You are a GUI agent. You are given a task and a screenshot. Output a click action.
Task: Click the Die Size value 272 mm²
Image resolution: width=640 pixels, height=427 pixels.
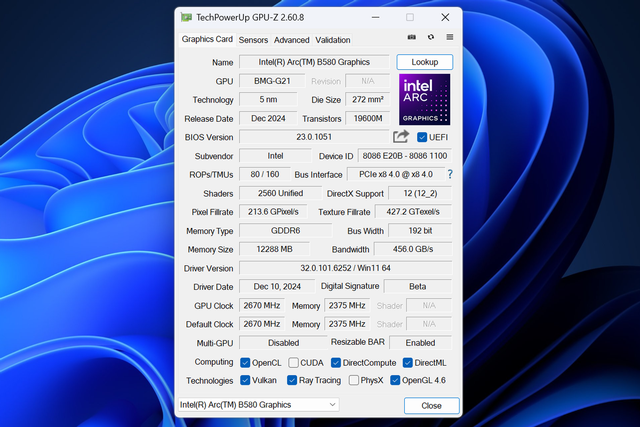[x=367, y=100]
